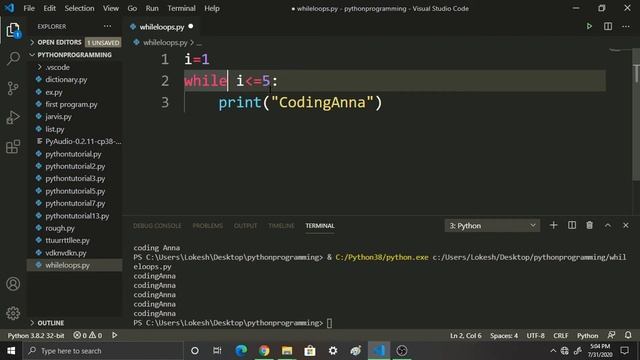This screenshot has width=640, height=360.
Task: Open the Extensions view in activity bar
Action: [13, 147]
